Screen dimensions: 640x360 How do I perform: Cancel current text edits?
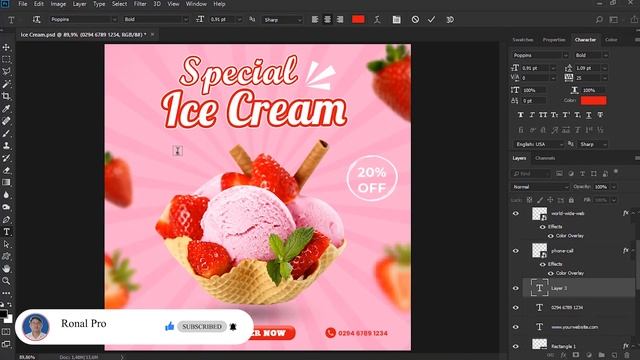[415, 20]
